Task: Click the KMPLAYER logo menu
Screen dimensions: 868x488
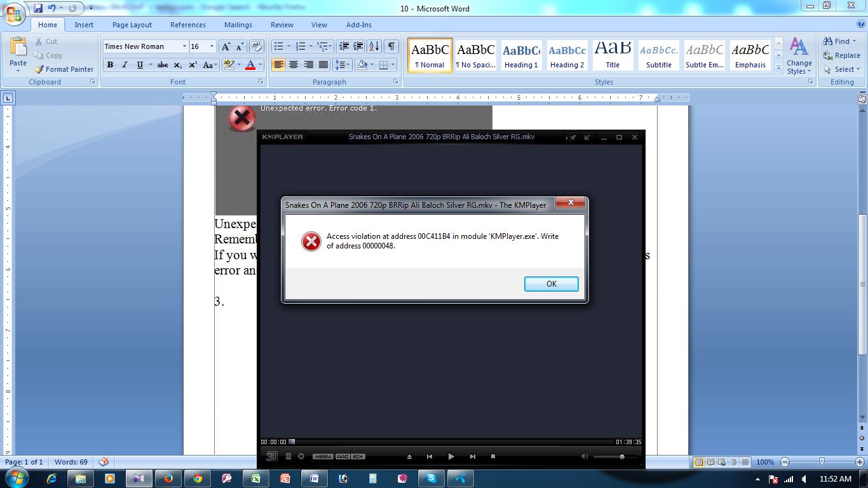Action: (283, 137)
